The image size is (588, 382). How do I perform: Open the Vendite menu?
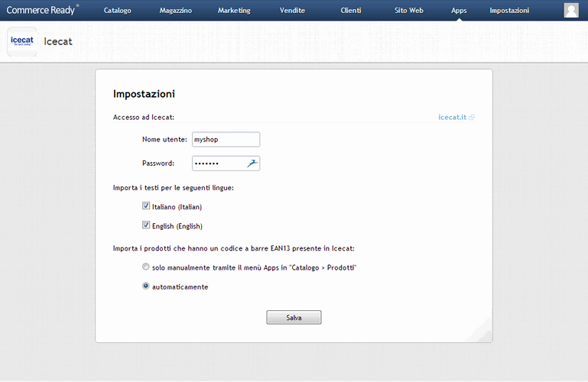[292, 11]
